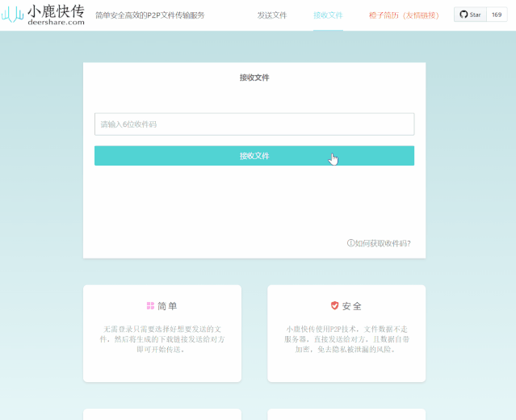
Task: Click the tagline 简单安全高效的P2P文件传输服务
Action: pyautogui.click(x=150, y=15)
